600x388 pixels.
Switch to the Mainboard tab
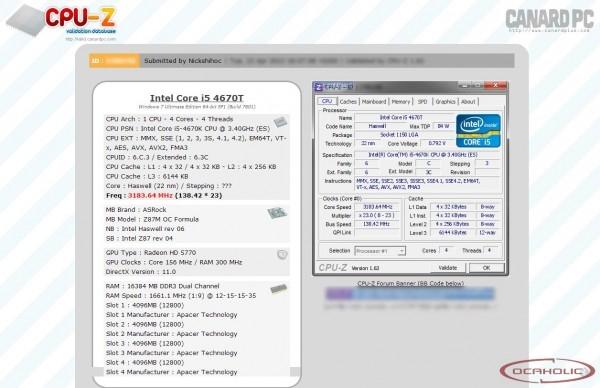pos(374,102)
